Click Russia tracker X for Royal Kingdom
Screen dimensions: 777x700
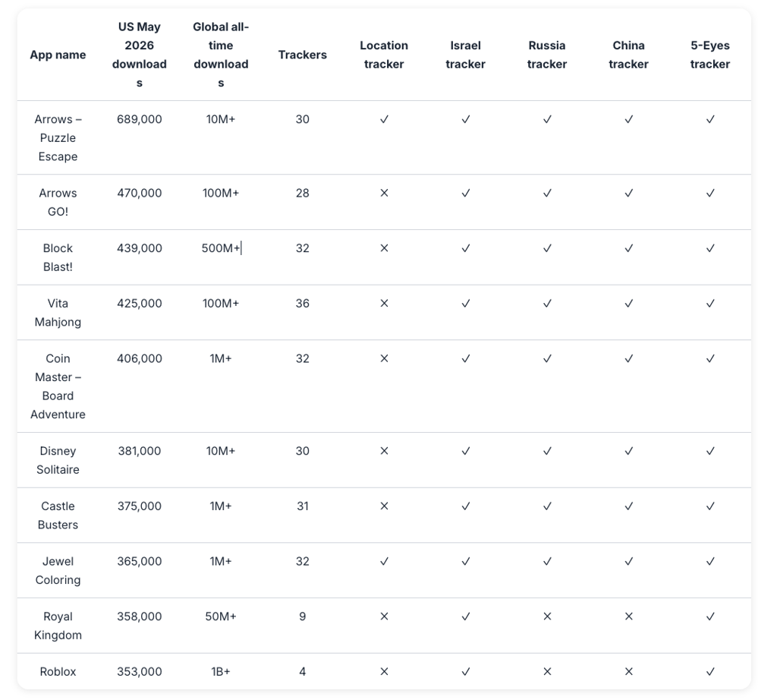coord(547,616)
